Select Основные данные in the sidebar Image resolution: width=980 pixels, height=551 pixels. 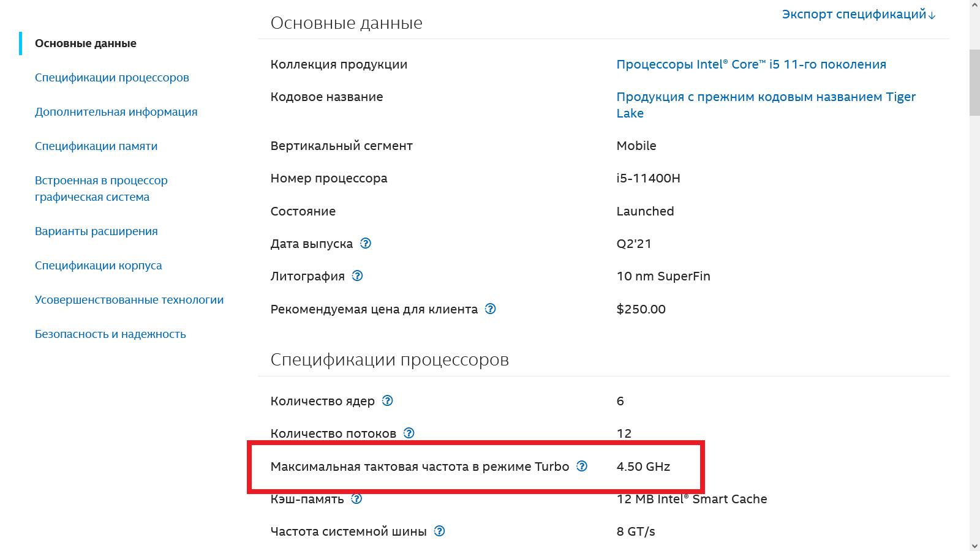click(86, 43)
